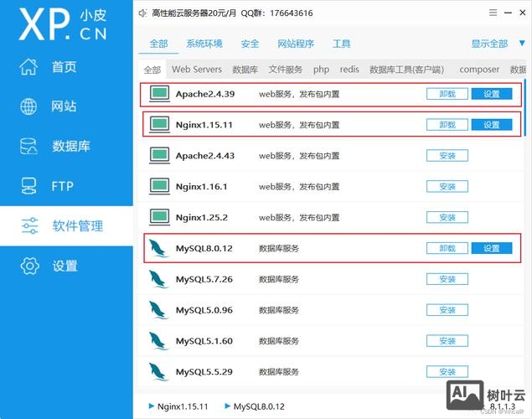Screen dimensions: 532x419
Task: Click the 数据库 database icon
Action: click(28, 146)
